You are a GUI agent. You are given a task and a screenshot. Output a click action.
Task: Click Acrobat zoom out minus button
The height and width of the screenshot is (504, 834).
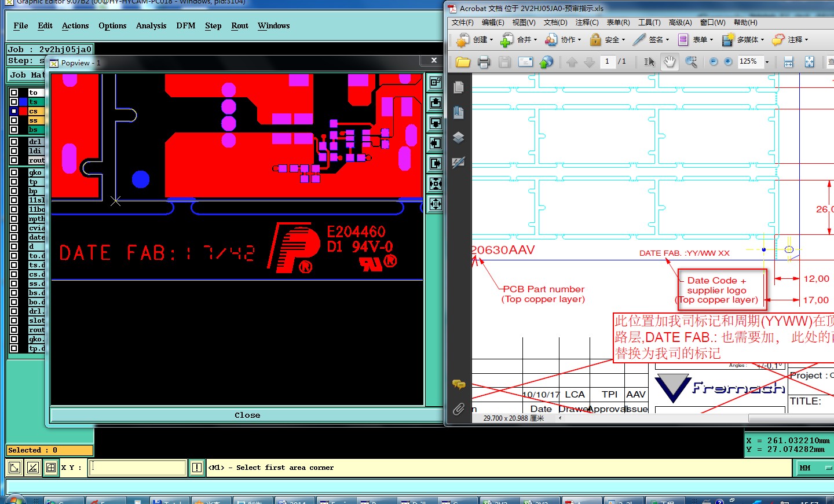tap(714, 62)
